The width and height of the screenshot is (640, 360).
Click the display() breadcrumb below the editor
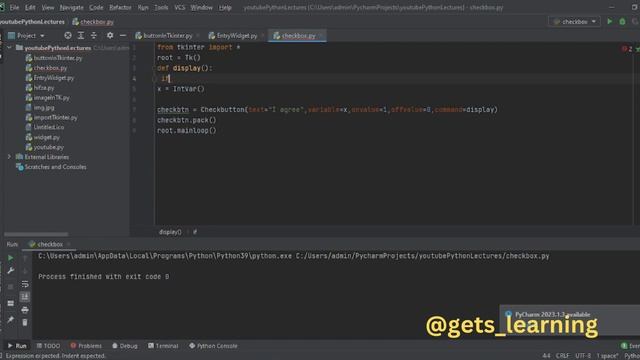click(x=170, y=232)
